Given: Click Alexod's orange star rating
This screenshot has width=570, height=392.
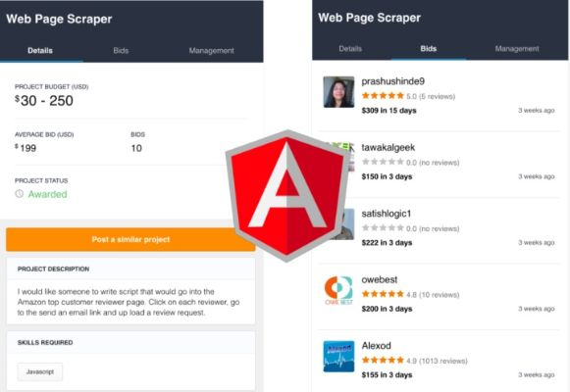Looking at the screenshot, I should (383, 360).
